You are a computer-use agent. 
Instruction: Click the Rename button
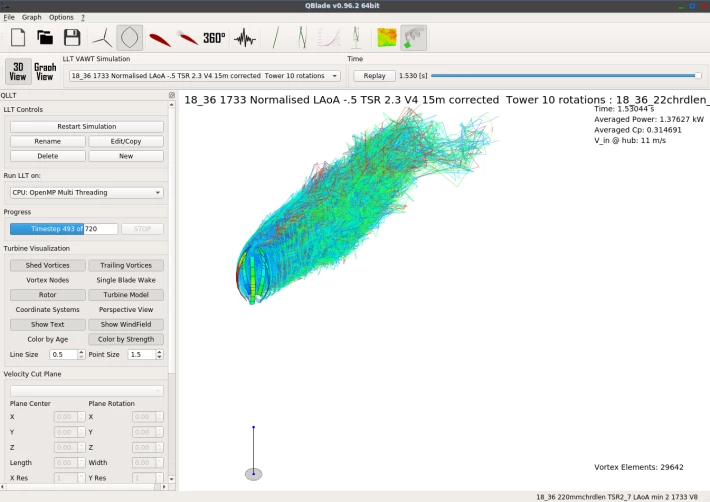[48, 141]
